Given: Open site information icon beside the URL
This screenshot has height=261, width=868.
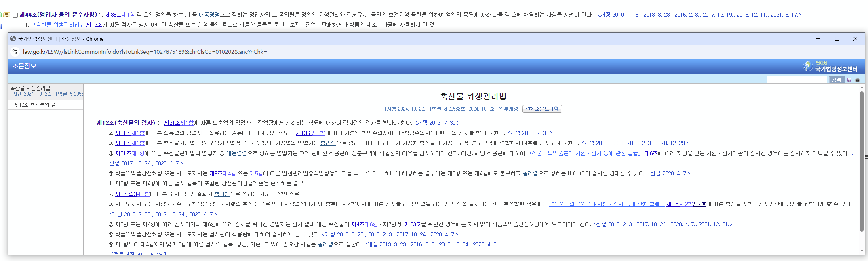Looking at the screenshot, I should [15, 52].
